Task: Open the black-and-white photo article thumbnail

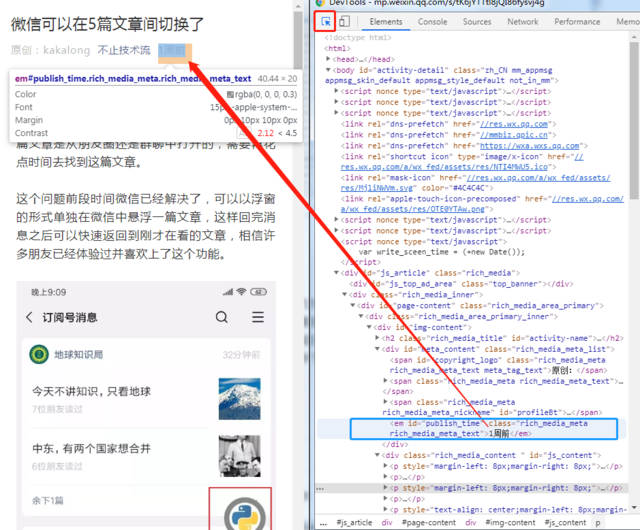Action: 239,456
